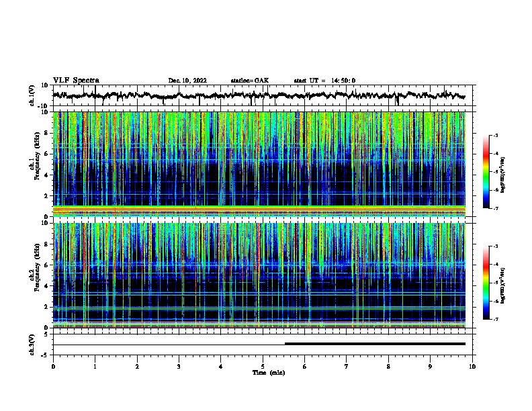
Task: Click time axis tick label "1"
Action: 95,367
